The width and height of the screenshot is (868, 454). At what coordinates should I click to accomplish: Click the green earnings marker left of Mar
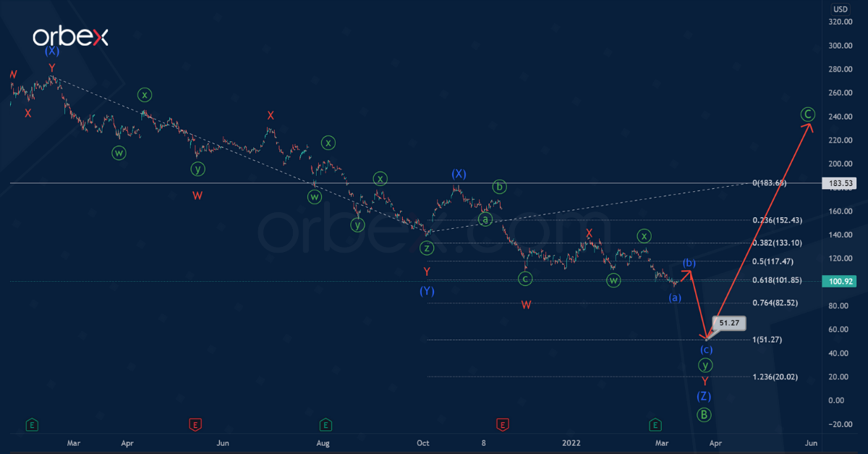pos(31,425)
